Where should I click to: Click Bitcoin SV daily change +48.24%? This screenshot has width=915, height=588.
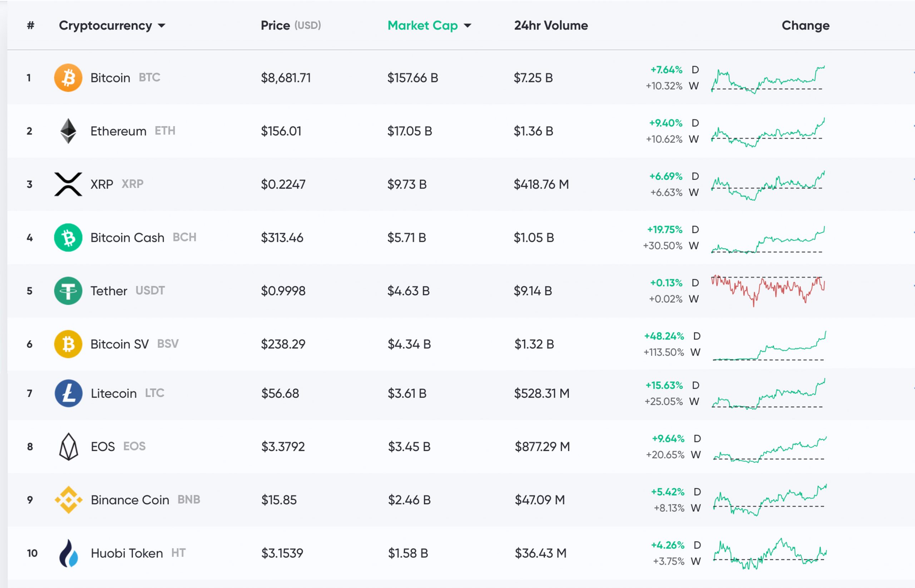click(664, 336)
